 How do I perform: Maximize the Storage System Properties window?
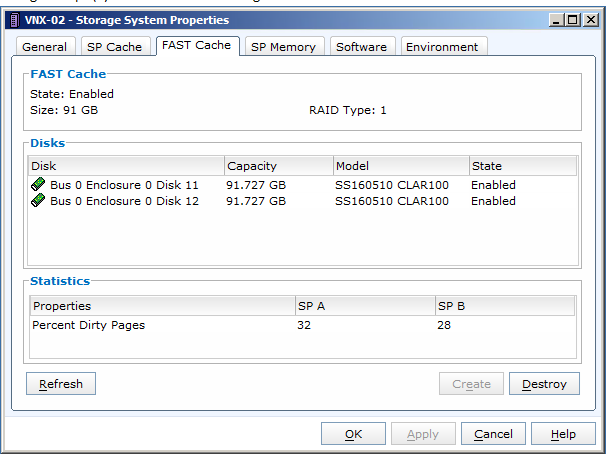click(573, 20)
